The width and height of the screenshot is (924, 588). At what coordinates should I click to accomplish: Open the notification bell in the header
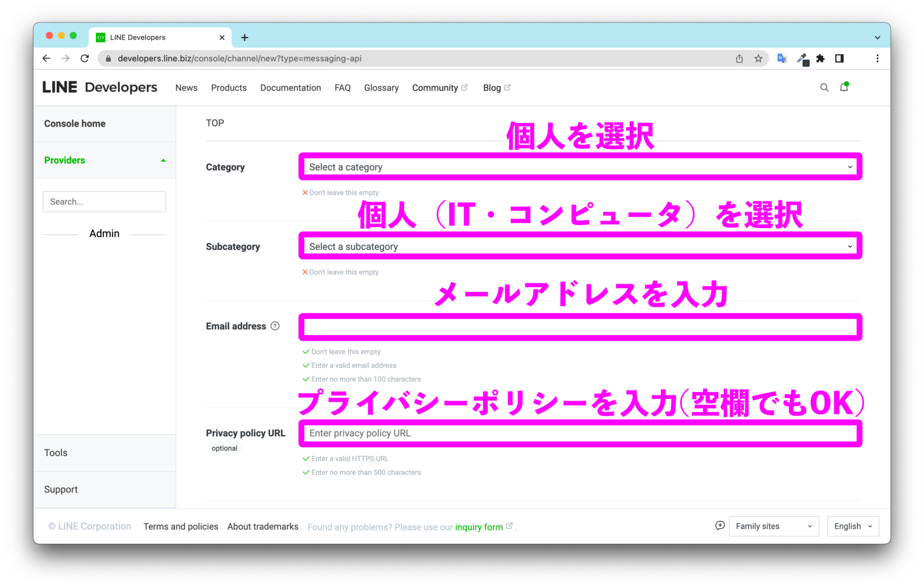click(x=845, y=87)
